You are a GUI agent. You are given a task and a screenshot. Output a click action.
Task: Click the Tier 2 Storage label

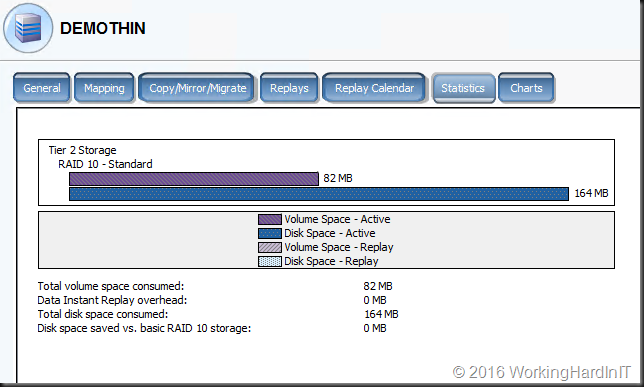(x=83, y=150)
